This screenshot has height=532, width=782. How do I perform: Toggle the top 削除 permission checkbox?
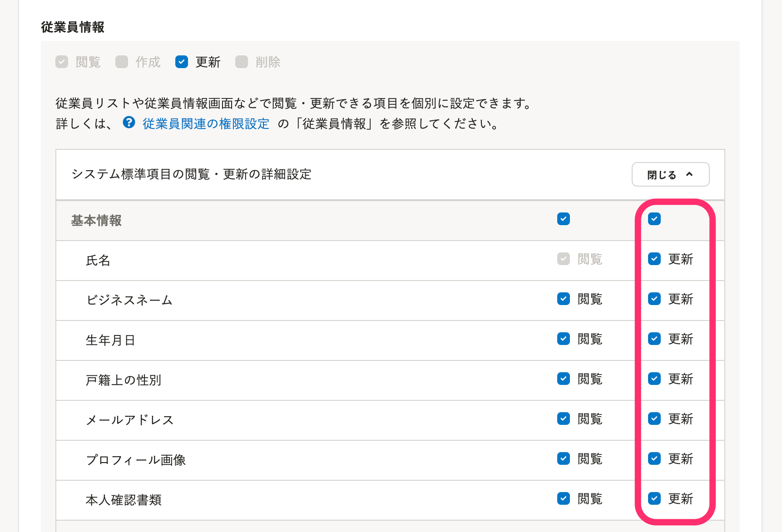click(242, 62)
